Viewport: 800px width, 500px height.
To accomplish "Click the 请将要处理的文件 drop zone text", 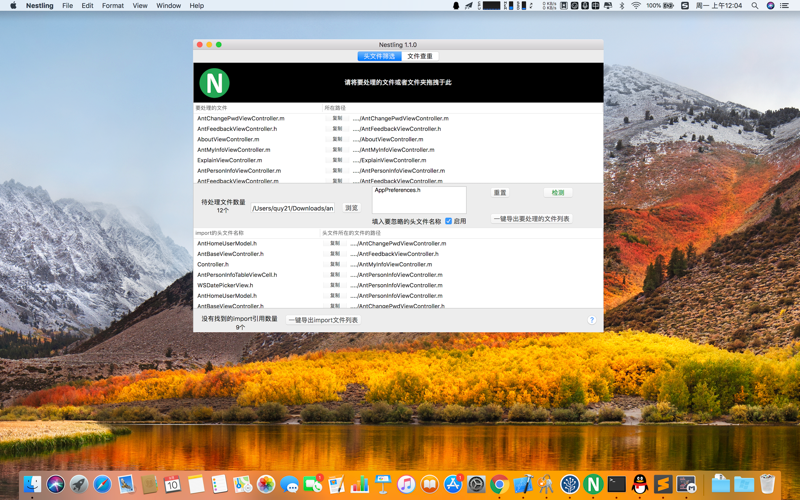I will coord(398,82).
